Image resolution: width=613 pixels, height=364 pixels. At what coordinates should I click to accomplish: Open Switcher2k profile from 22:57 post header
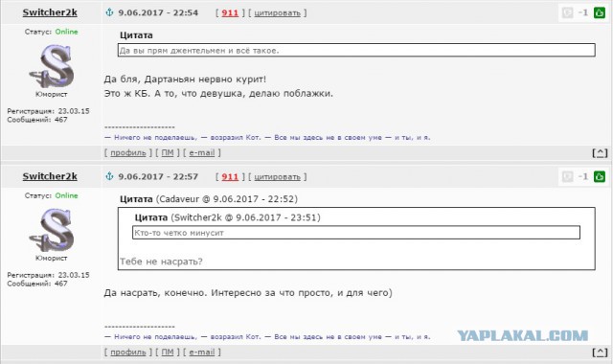point(50,176)
